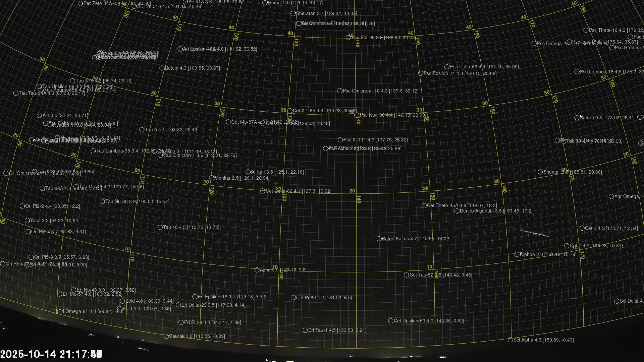The image size is (644, 362).
Task: Select the Tabit star marker circle
Action: [x=28, y=221]
